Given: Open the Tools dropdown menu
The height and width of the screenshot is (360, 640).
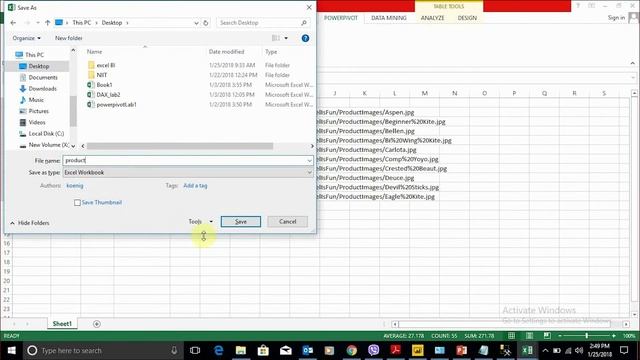Looking at the screenshot, I should pyautogui.click(x=200, y=221).
